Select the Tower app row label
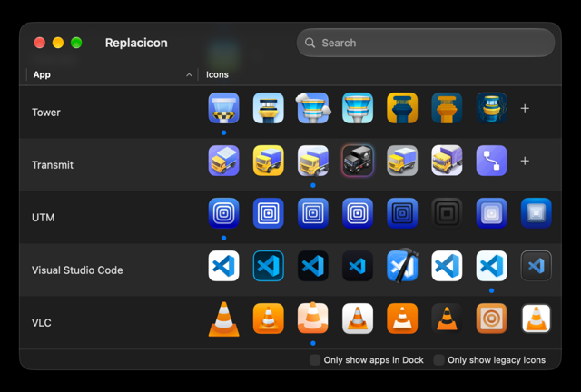 [x=46, y=113]
